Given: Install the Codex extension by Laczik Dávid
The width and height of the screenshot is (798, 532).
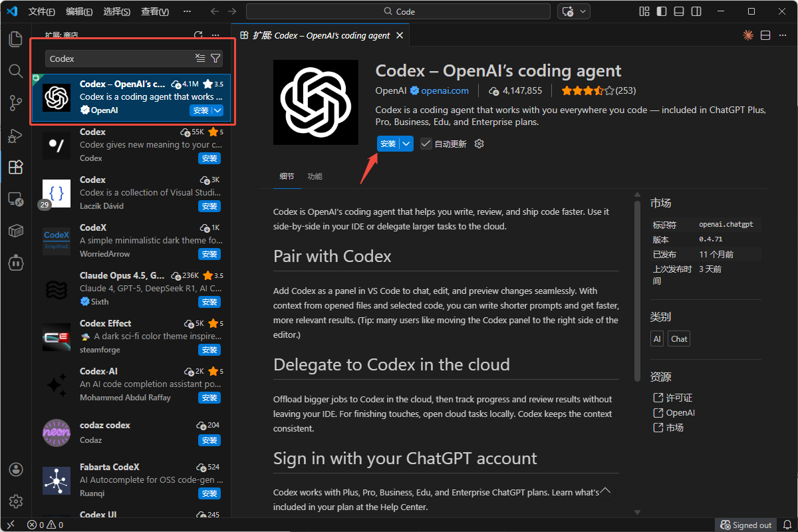Looking at the screenshot, I should click(x=209, y=206).
